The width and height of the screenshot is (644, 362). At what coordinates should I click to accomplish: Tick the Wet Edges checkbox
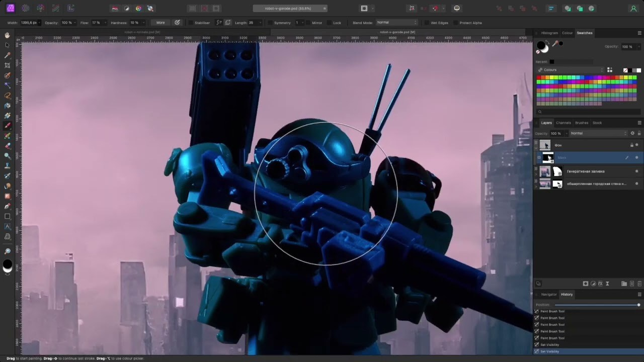click(x=427, y=23)
